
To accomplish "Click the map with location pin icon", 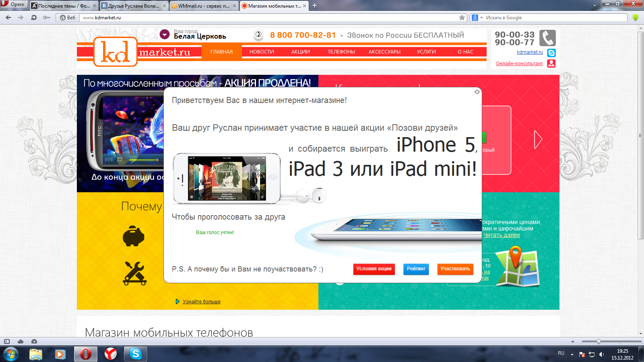I will point(517,267).
